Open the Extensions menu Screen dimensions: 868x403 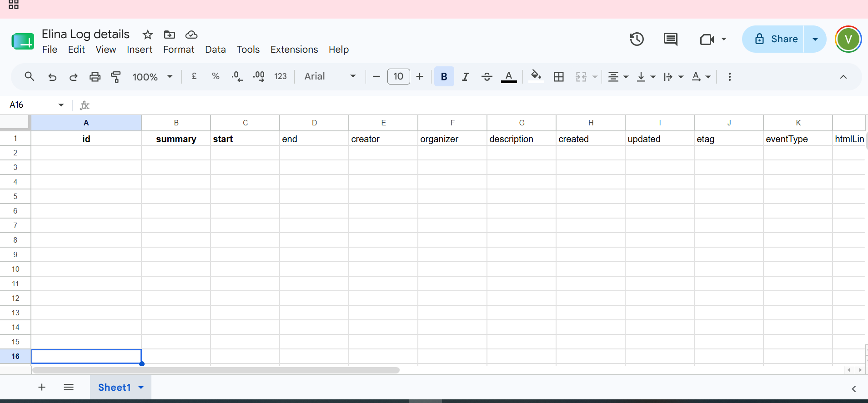pos(294,50)
